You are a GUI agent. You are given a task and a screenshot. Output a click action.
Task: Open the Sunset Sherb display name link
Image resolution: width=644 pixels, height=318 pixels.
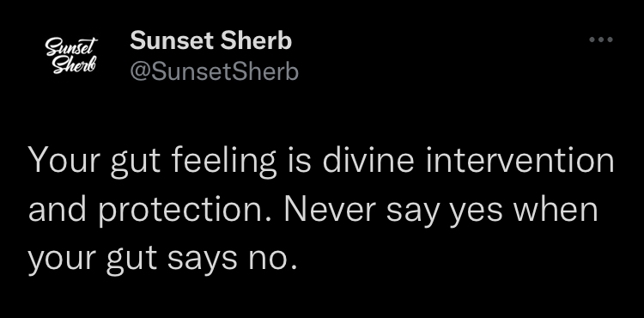pos(210,40)
